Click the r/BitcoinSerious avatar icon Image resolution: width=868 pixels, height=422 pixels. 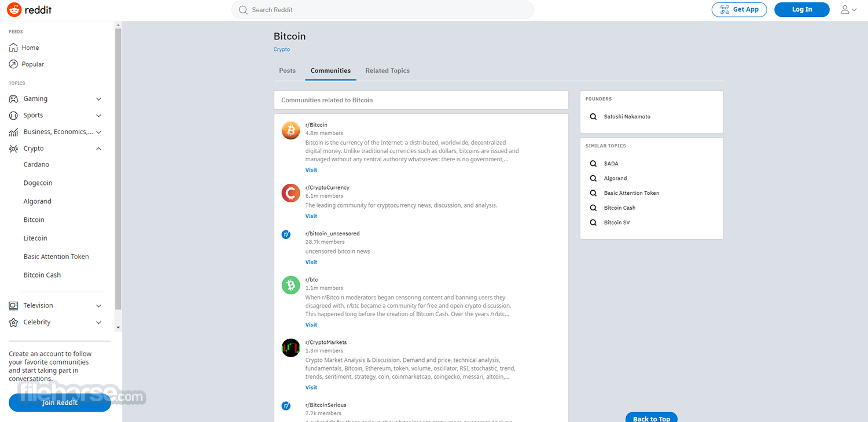pyautogui.click(x=286, y=406)
